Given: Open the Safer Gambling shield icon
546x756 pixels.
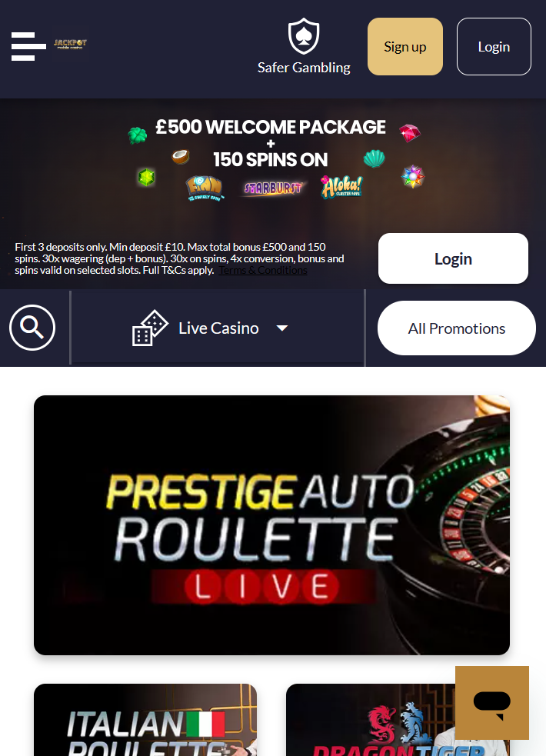Looking at the screenshot, I should (304, 36).
